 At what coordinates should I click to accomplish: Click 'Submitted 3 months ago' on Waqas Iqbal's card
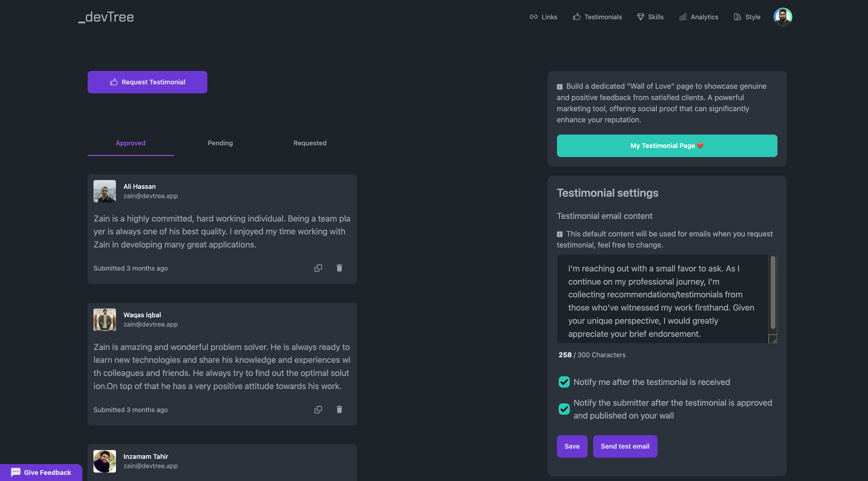[x=130, y=409]
